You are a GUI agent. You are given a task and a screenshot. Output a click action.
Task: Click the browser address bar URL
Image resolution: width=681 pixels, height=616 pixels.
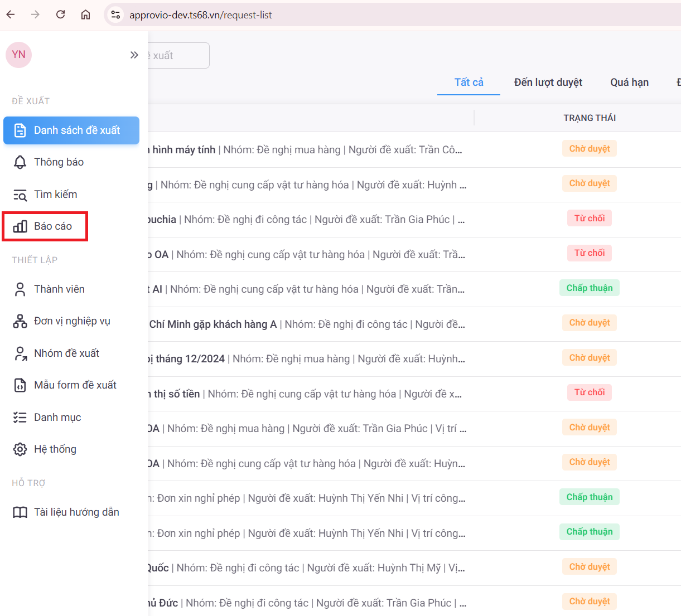pos(201,15)
